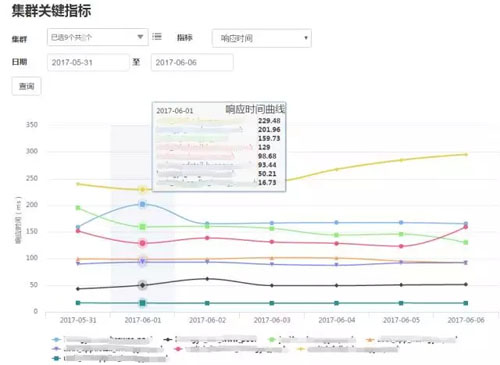
Task: Expand the 指标 metric dropdown showing 响应时间
Action: [x=262, y=38]
